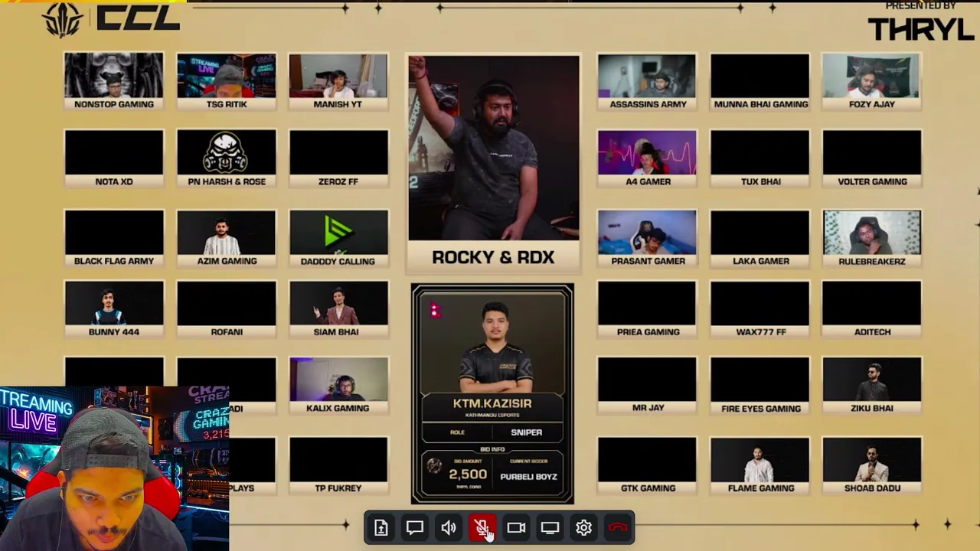
Task: Open the FLAME GAMING tile
Action: pos(760,465)
